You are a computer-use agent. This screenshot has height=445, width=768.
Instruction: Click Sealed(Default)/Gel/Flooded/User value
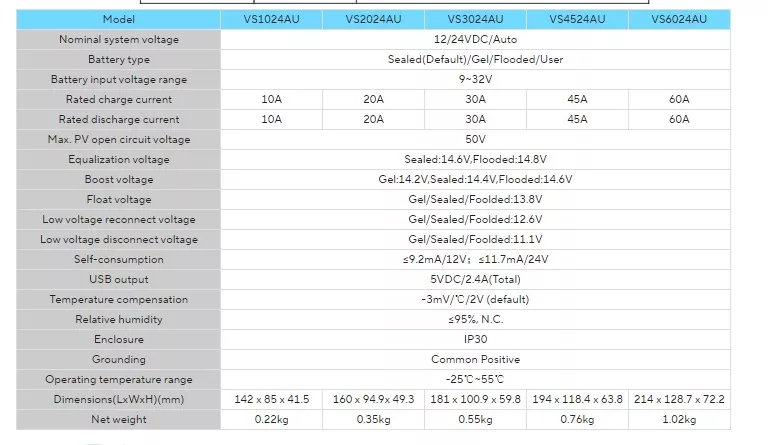point(475,59)
